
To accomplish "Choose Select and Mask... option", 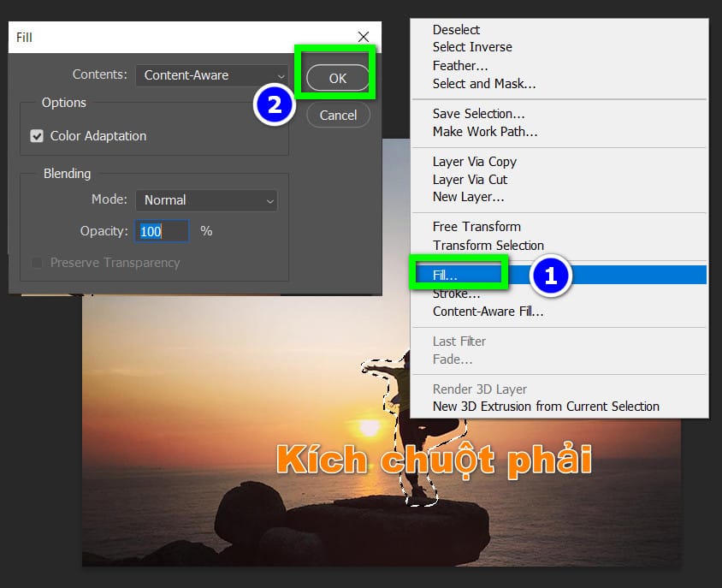I will pos(484,83).
